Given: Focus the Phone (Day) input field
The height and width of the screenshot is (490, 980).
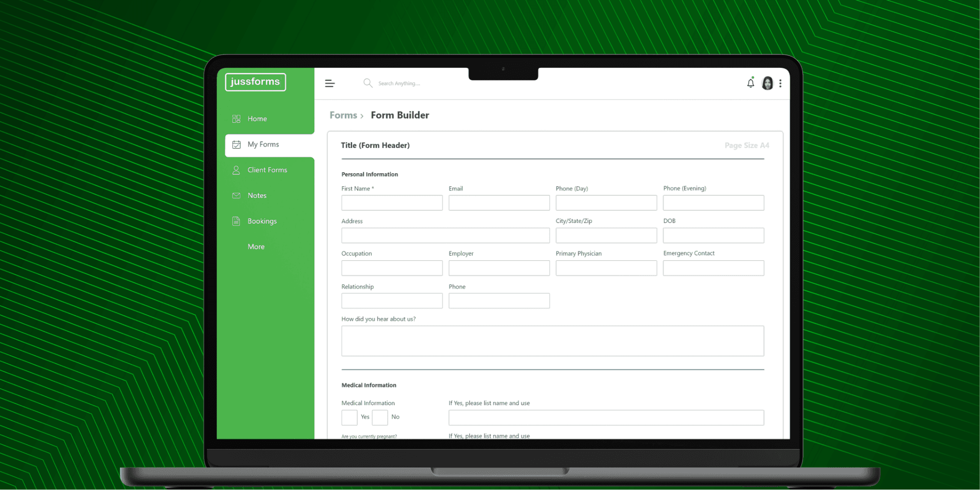Looking at the screenshot, I should point(606,203).
